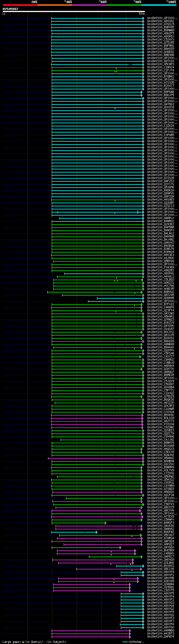Click the UniRef100_B4LNI2 label
The width and height of the screenshot is (179, 644).
(x=161, y=233)
